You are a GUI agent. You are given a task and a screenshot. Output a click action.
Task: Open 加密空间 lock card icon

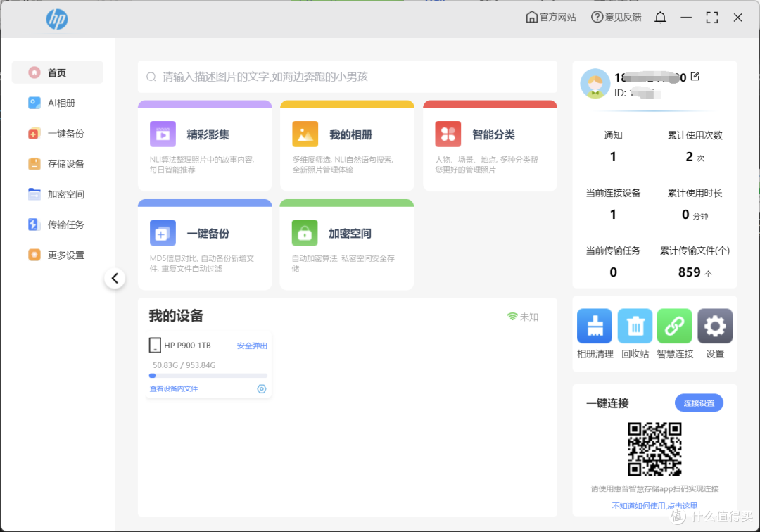click(x=305, y=233)
